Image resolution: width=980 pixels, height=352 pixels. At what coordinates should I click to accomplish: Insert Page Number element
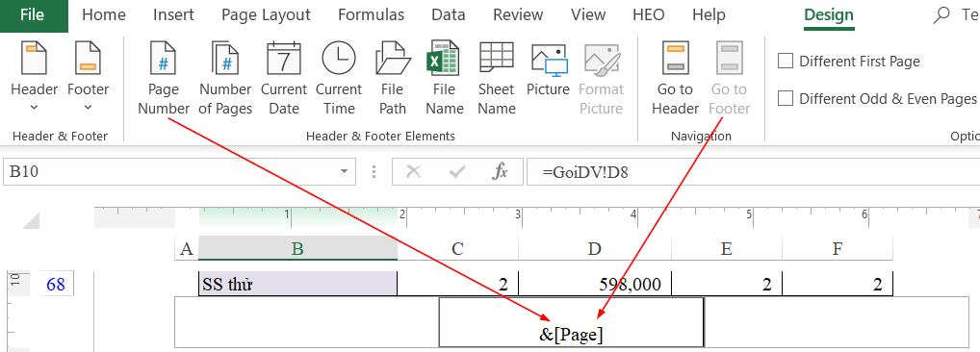pos(164,78)
